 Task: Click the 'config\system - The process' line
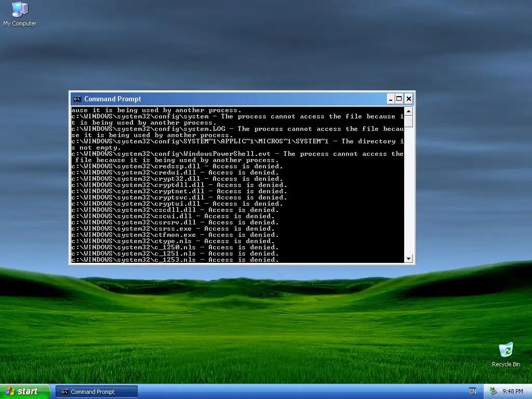237,119
